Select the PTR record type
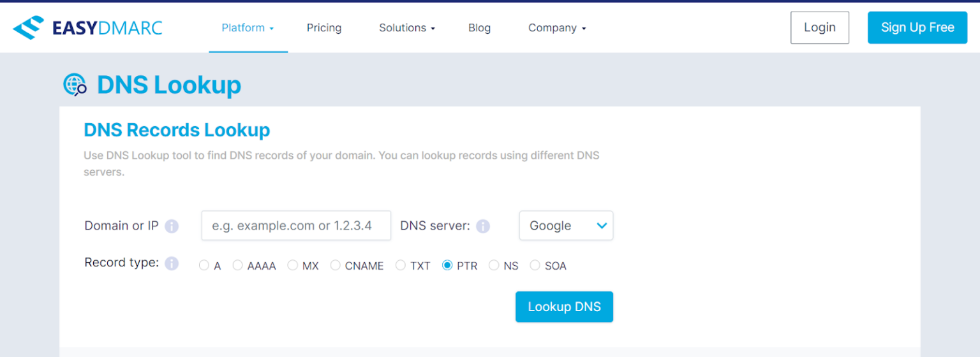This screenshot has width=980, height=357. (447, 265)
